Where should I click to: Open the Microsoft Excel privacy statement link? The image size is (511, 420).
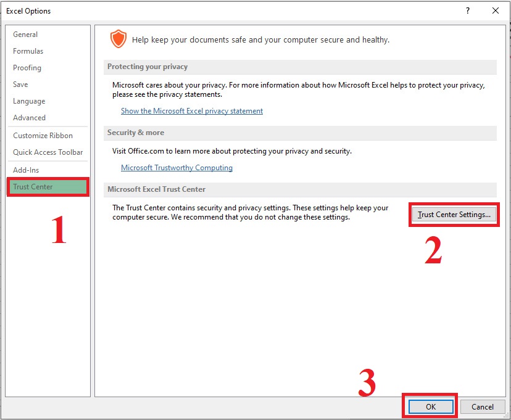pyautogui.click(x=191, y=111)
